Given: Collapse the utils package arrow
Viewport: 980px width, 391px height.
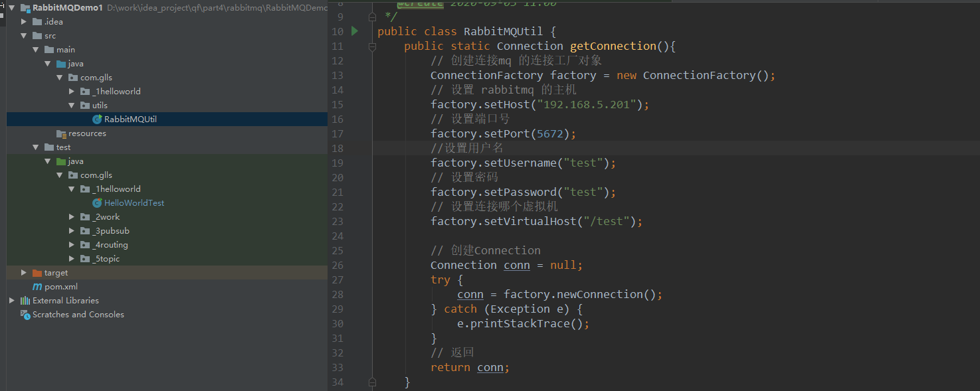Looking at the screenshot, I should 72,106.
